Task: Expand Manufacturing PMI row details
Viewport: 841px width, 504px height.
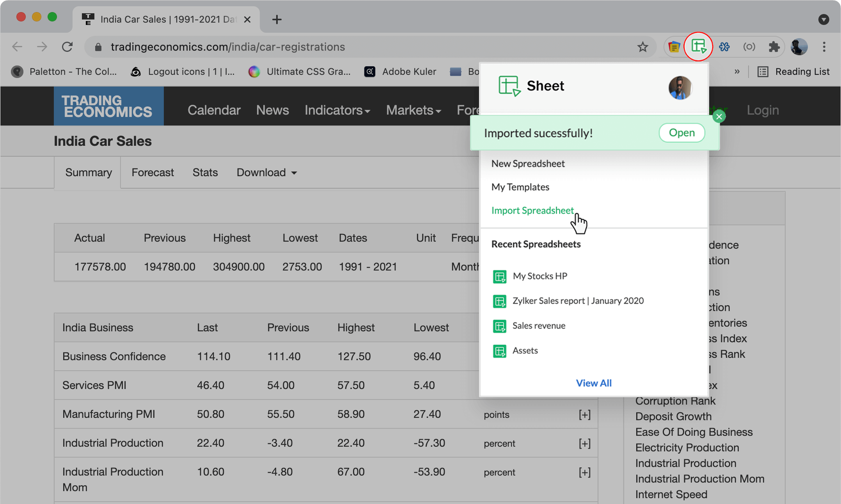Action: click(584, 414)
